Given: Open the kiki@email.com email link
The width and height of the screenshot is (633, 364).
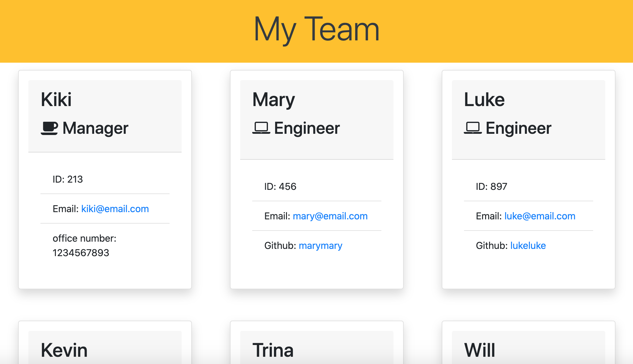Looking at the screenshot, I should pos(115,209).
